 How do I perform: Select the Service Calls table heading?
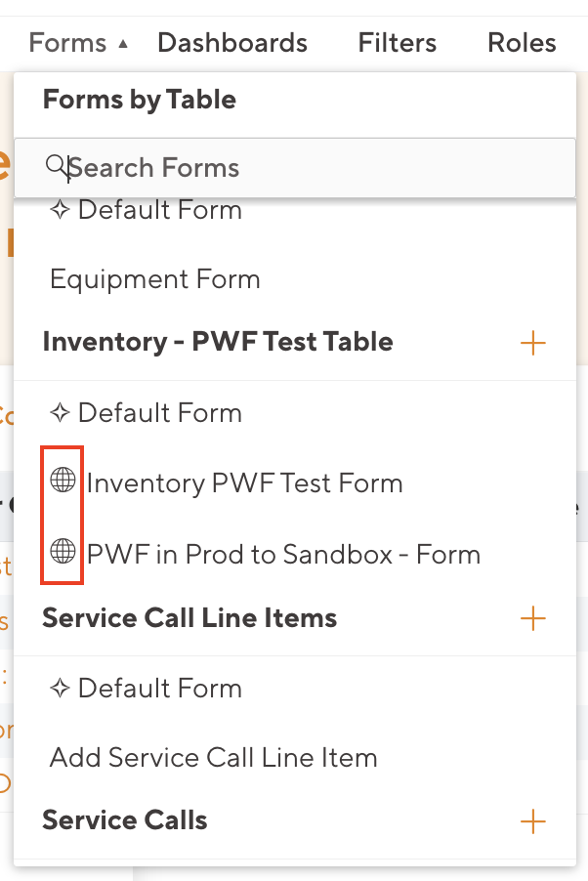125,819
